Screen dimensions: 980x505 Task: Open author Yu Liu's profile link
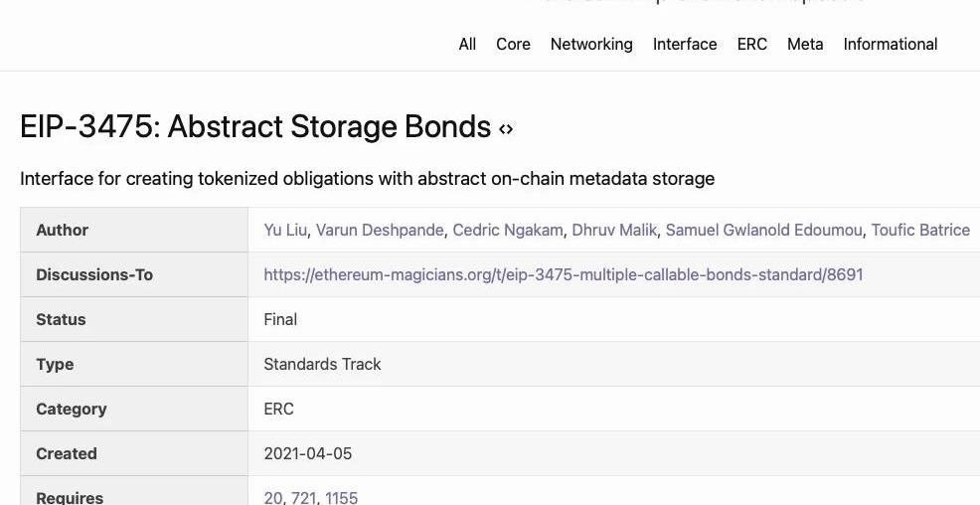285,230
